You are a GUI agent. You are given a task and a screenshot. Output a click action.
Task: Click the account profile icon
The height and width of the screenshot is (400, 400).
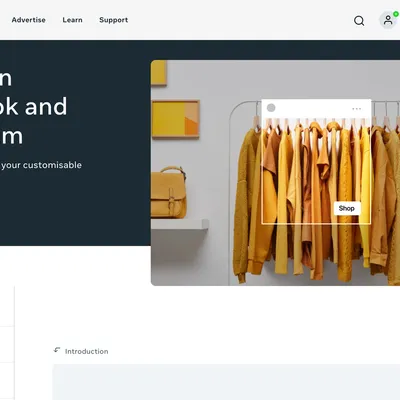(x=388, y=20)
